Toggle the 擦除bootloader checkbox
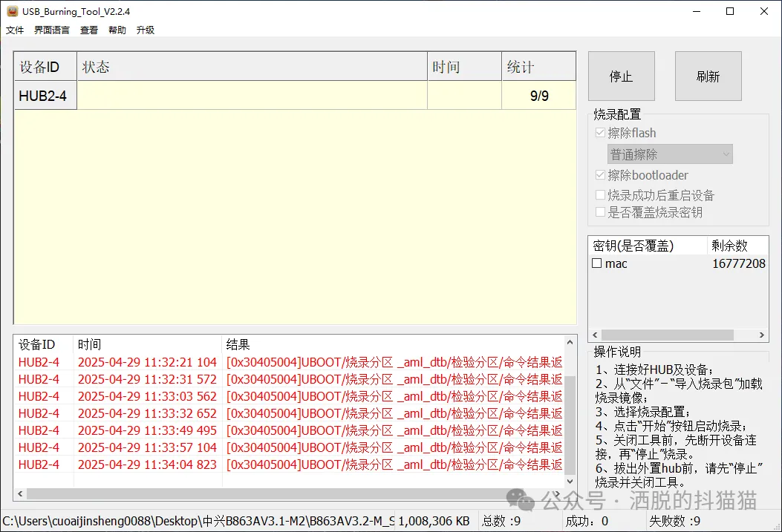Viewport: 782px width, 532px height. pyautogui.click(x=601, y=175)
